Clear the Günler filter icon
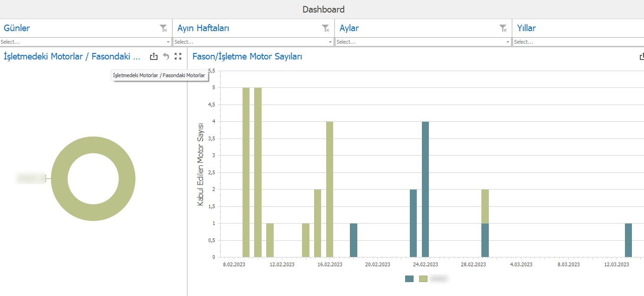The image size is (644, 296). (x=163, y=28)
